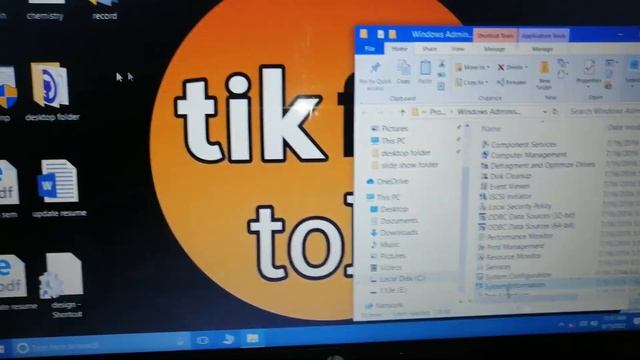Click the Copy button in Clipboard group
Screen dimensions: 640x360
coord(404,72)
